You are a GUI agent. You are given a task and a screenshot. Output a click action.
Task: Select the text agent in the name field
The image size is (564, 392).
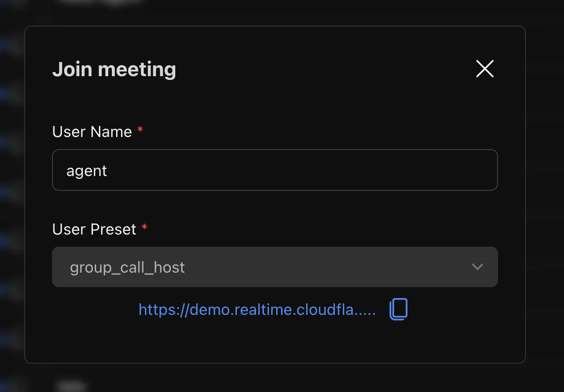[x=87, y=170]
